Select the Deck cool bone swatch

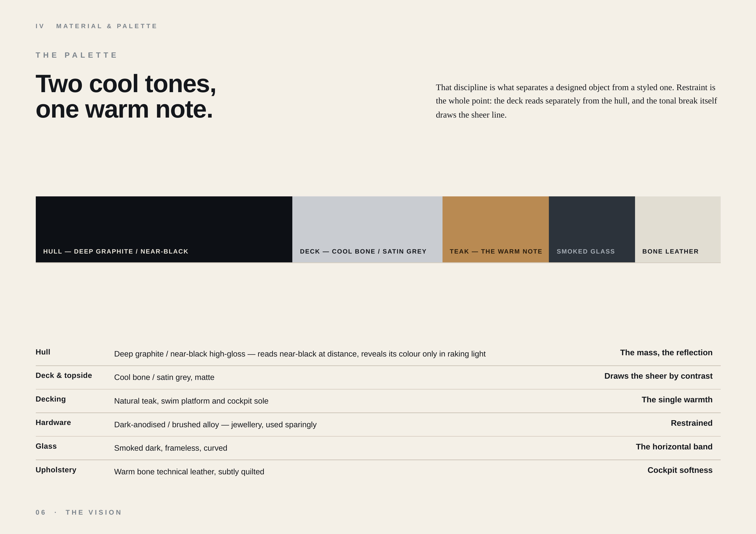coord(367,229)
